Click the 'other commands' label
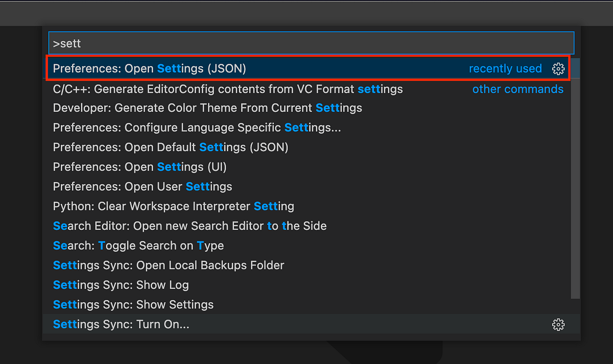 [518, 89]
